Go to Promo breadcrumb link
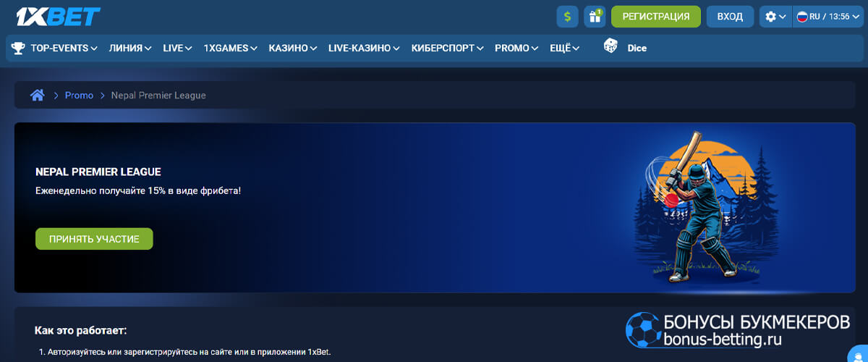 [79, 96]
